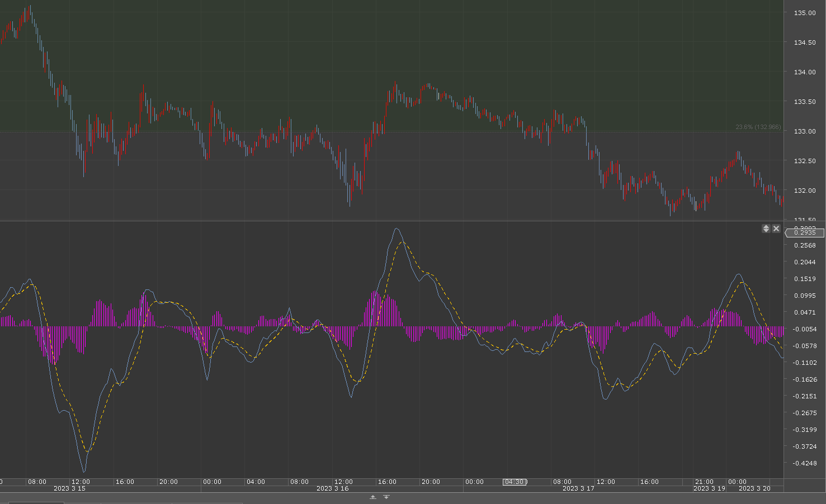
Task: Click the 0.2568 indicator scale value
Action: (x=805, y=245)
